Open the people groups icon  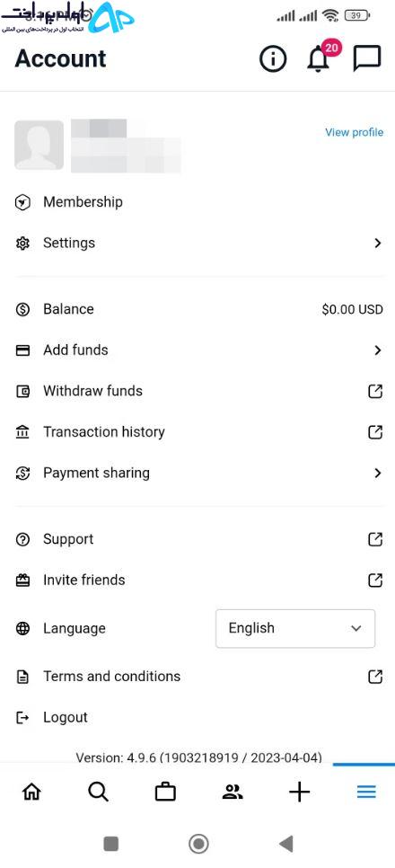pyautogui.click(x=233, y=793)
